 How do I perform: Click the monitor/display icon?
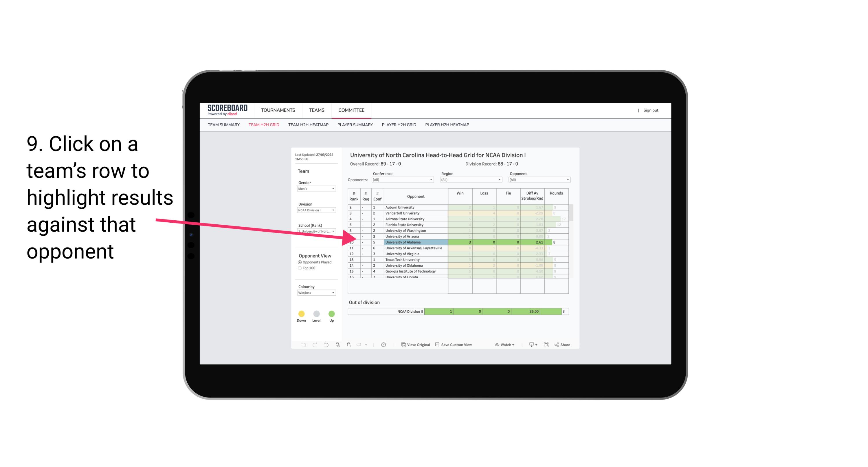click(x=529, y=345)
